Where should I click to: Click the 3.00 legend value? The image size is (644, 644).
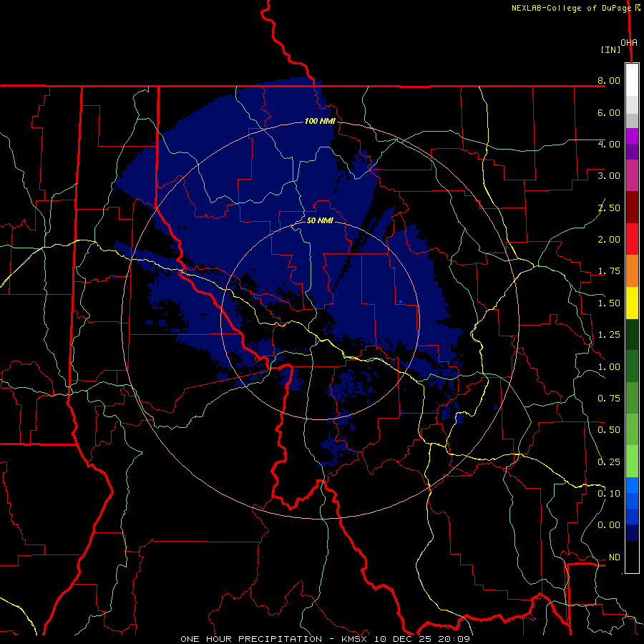[x=609, y=176]
